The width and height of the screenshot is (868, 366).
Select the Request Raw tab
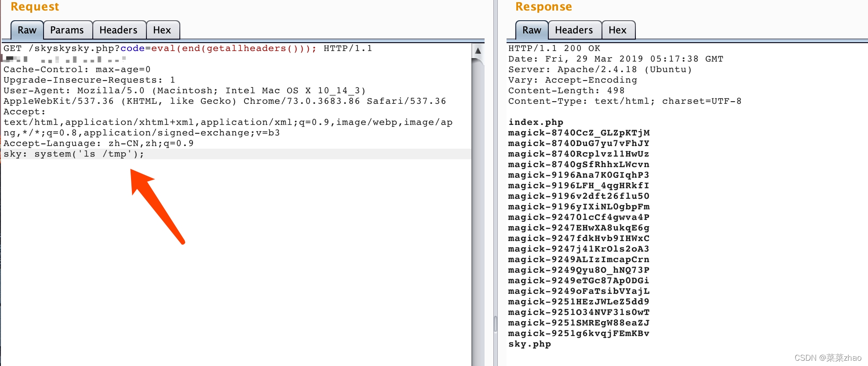tap(27, 30)
